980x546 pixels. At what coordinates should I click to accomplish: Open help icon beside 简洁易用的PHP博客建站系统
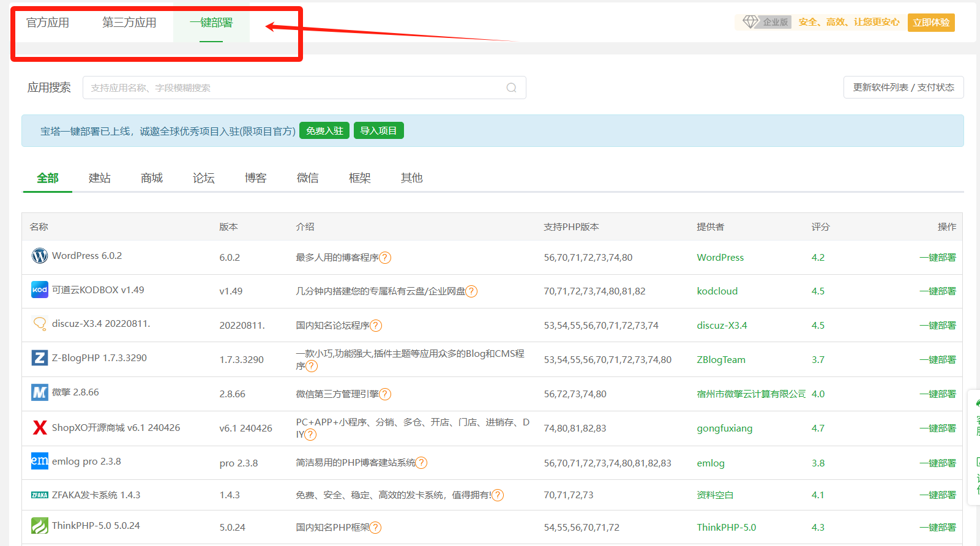421,463
